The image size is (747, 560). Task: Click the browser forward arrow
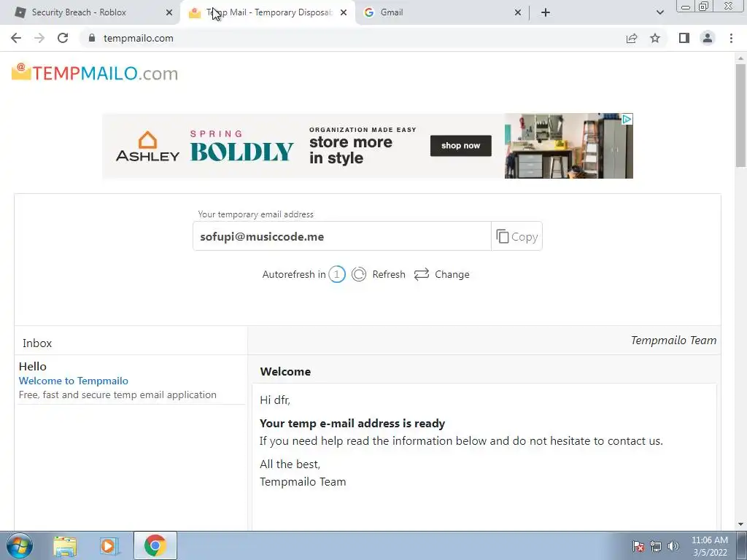click(x=39, y=38)
